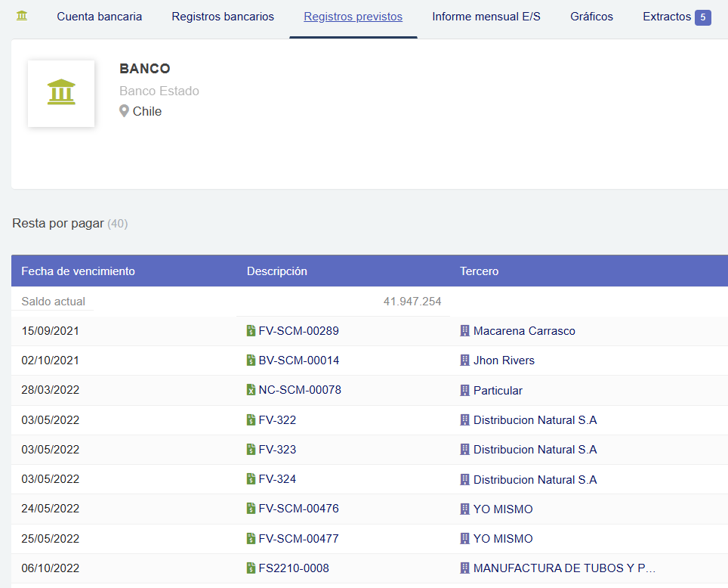Click the company icon beside Particular
Viewport: 728px width, 588px height.
point(465,391)
